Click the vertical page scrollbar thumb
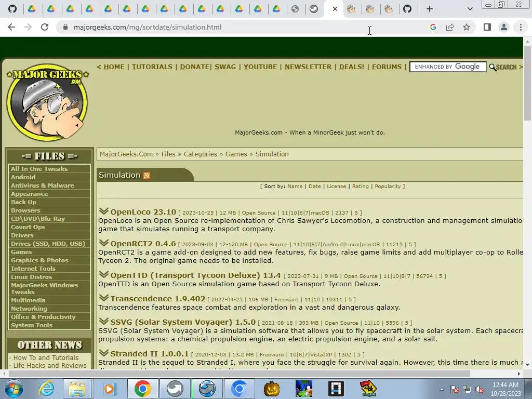This screenshot has width=532, height=399. [x=527, y=83]
